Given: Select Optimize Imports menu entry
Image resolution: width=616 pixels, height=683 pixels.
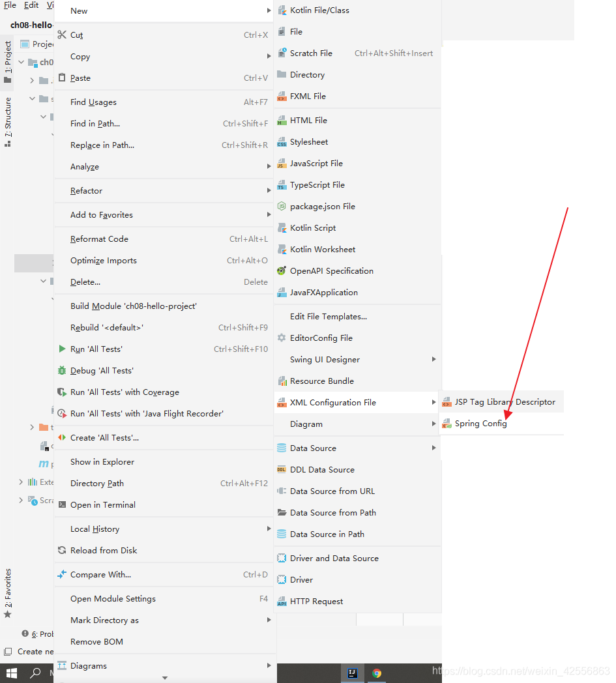Looking at the screenshot, I should tap(164, 261).
